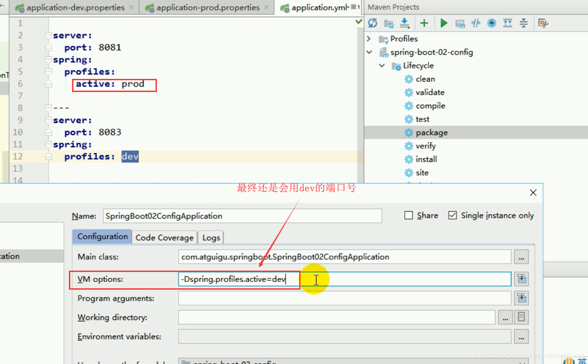Click 'port: 8081' on line 3
588x364 pixels.
click(x=93, y=48)
